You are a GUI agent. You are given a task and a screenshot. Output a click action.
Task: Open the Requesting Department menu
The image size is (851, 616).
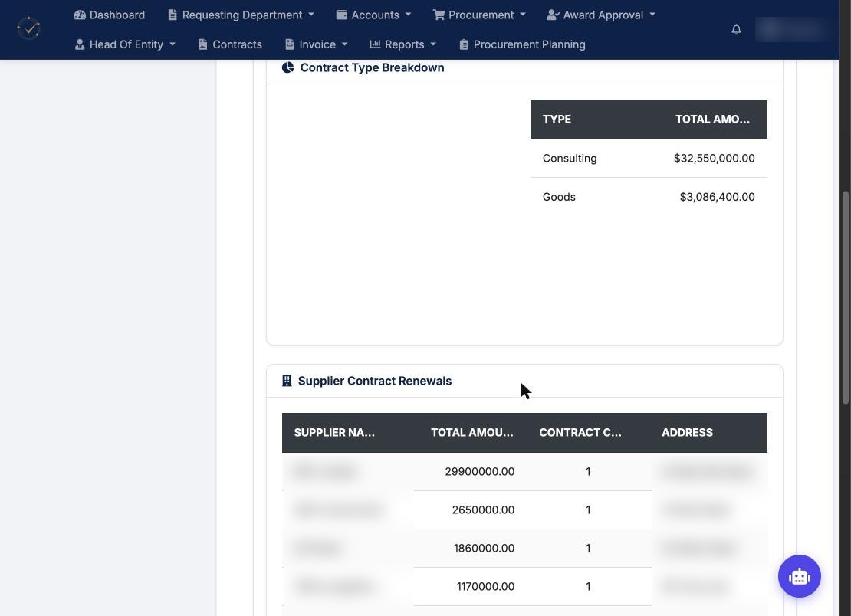pyautogui.click(x=242, y=15)
